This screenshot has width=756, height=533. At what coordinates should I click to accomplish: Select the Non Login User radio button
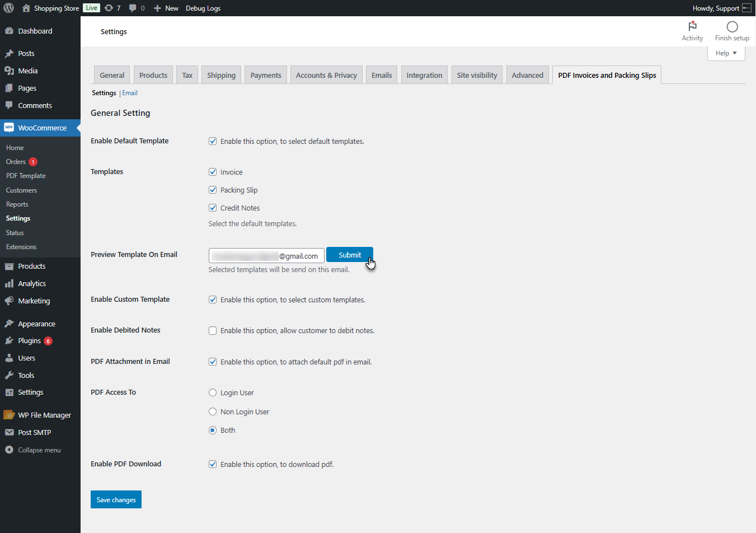pyautogui.click(x=213, y=412)
